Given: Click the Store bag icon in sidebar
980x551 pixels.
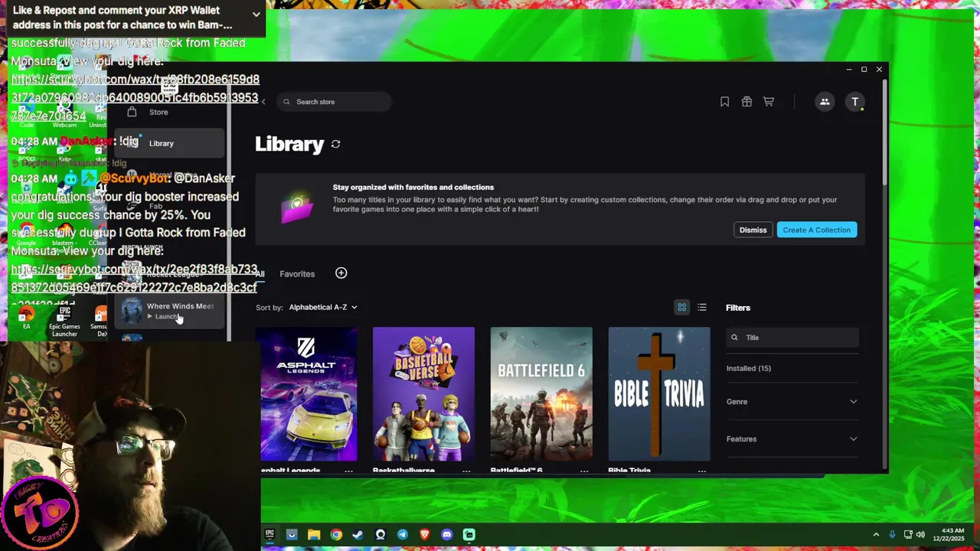Looking at the screenshot, I should [x=132, y=112].
